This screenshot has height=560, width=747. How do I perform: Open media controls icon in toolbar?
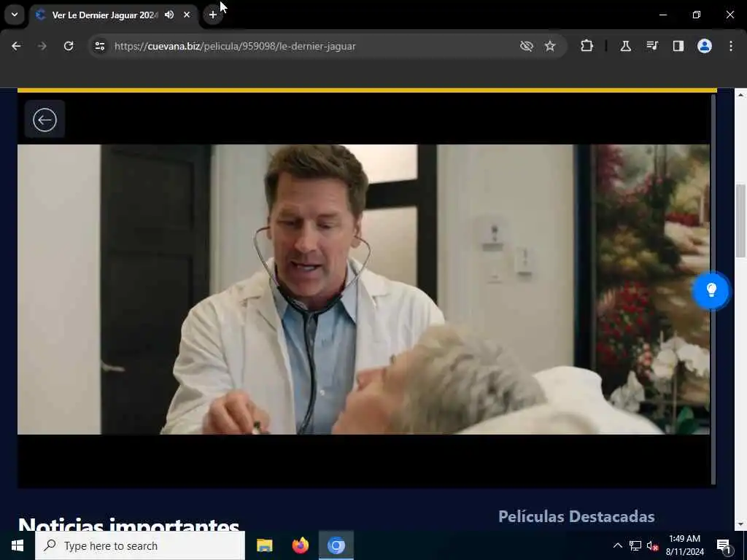[652, 46]
